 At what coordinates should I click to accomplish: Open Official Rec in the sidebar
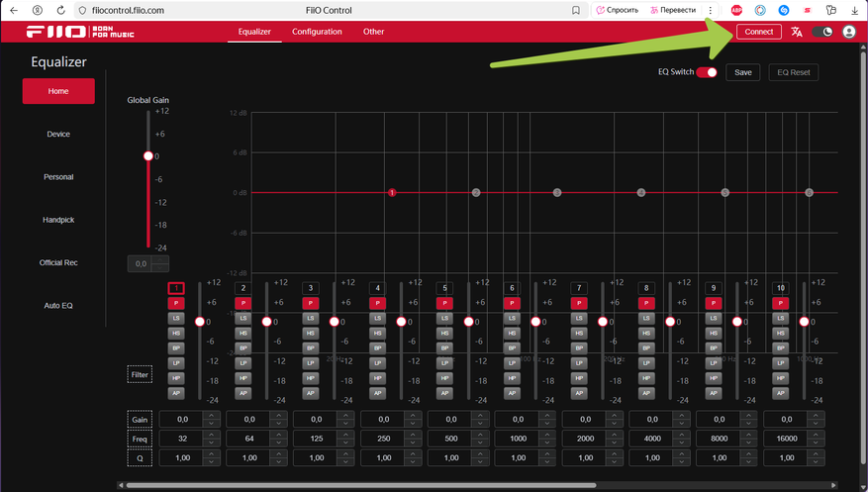(58, 263)
